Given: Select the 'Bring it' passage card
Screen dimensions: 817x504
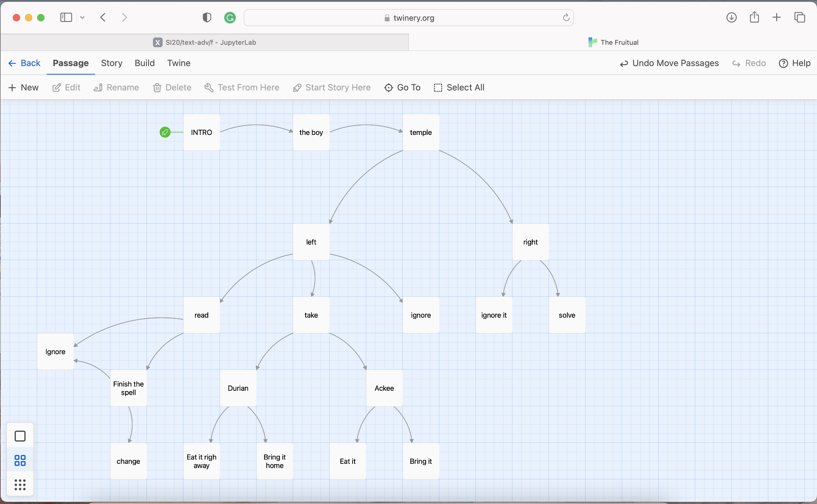Looking at the screenshot, I should (x=421, y=461).
